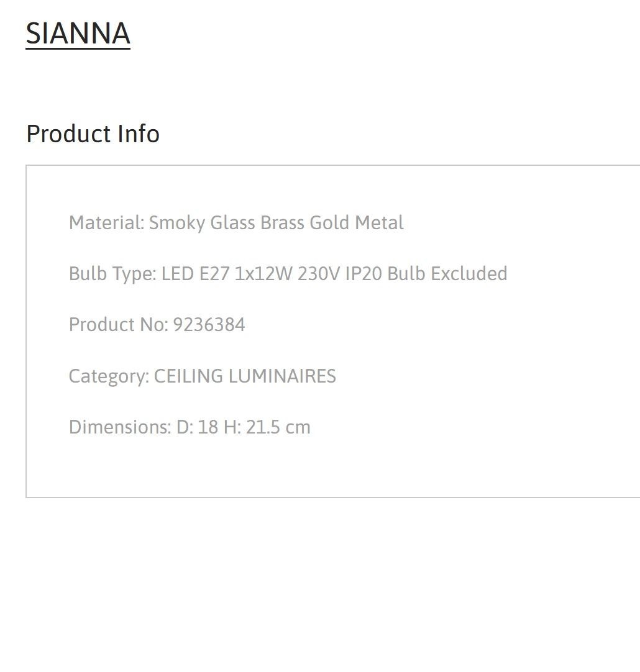Click the Bulb Excluded text

point(447,273)
